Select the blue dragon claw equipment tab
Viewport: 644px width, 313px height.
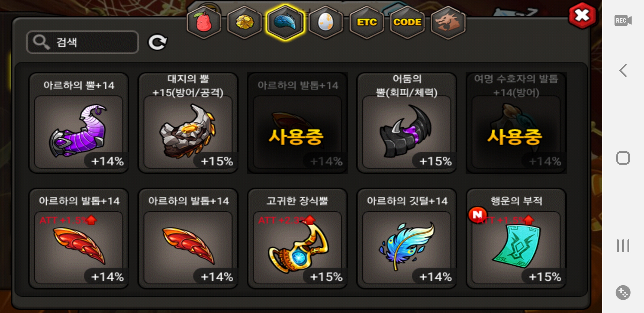pos(285,22)
